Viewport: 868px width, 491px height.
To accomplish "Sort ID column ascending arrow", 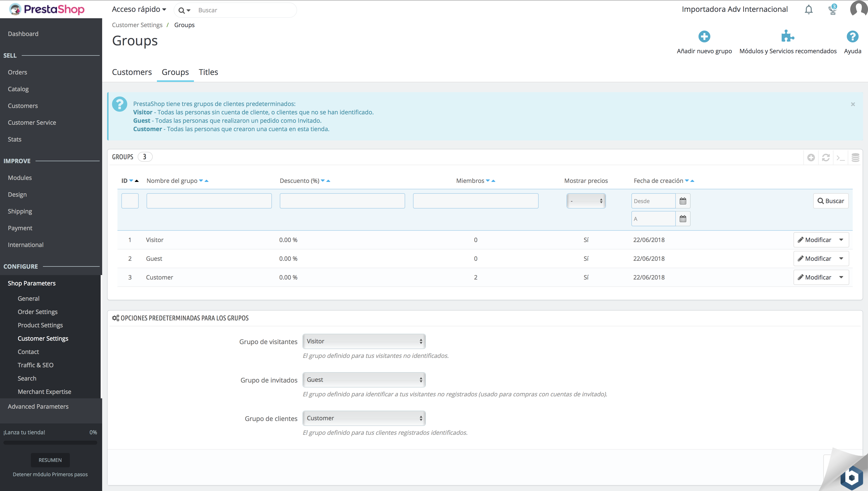I will (x=137, y=181).
